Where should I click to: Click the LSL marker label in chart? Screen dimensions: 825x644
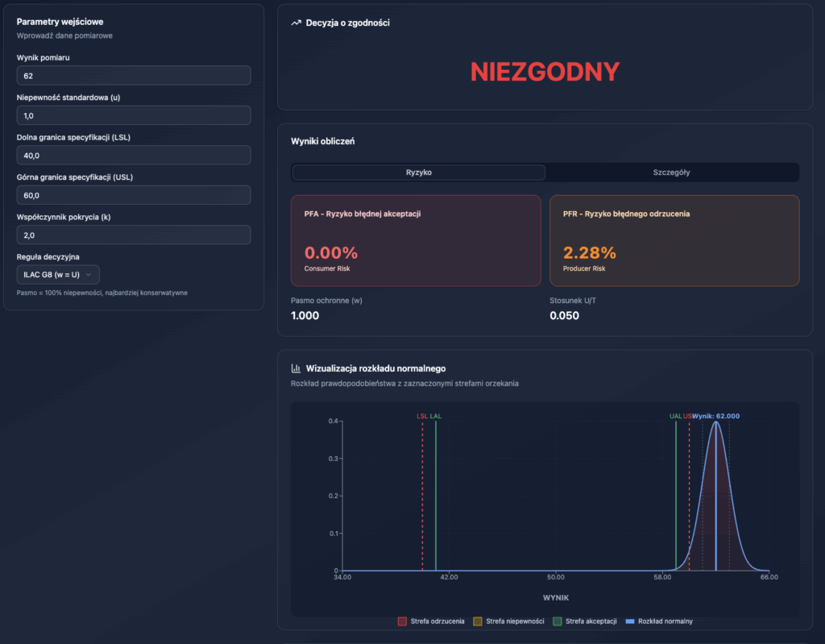click(x=421, y=416)
